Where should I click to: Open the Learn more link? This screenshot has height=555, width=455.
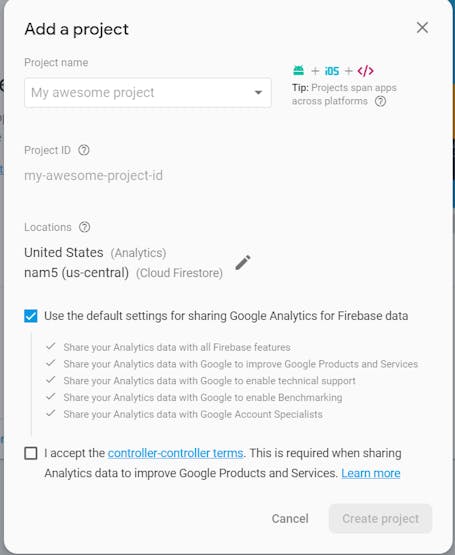click(371, 473)
